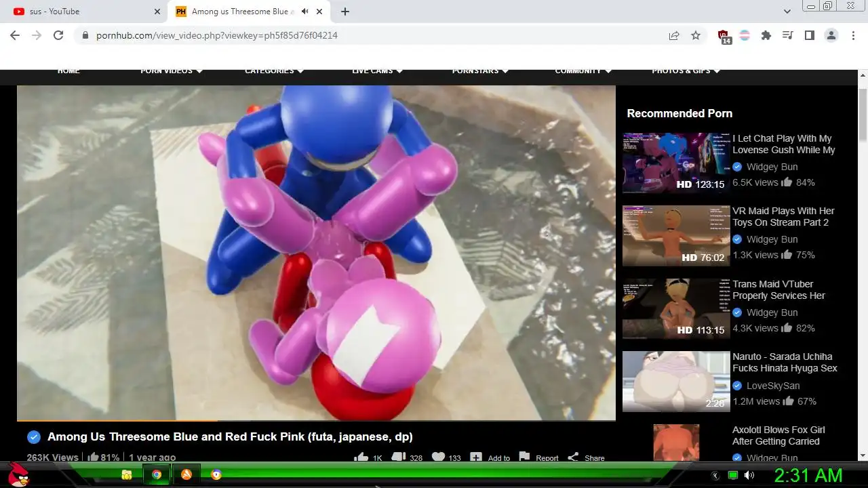868x488 pixels.
Task: Open the 'Trans Maid VTuber' video title
Action: coord(778,290)
